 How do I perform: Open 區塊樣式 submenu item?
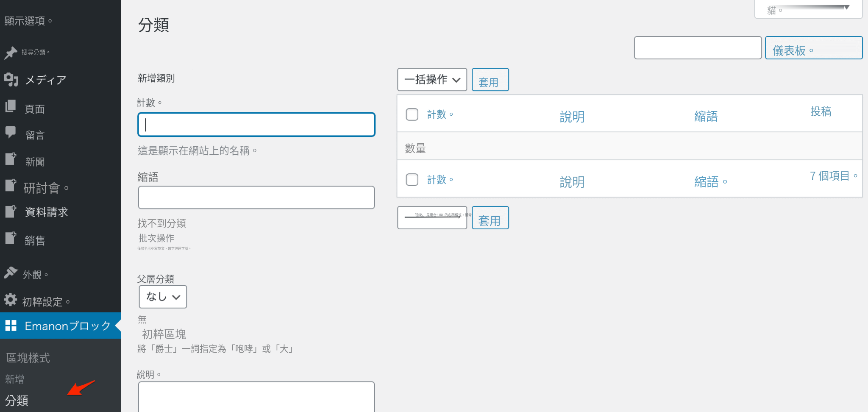[28, 358]
